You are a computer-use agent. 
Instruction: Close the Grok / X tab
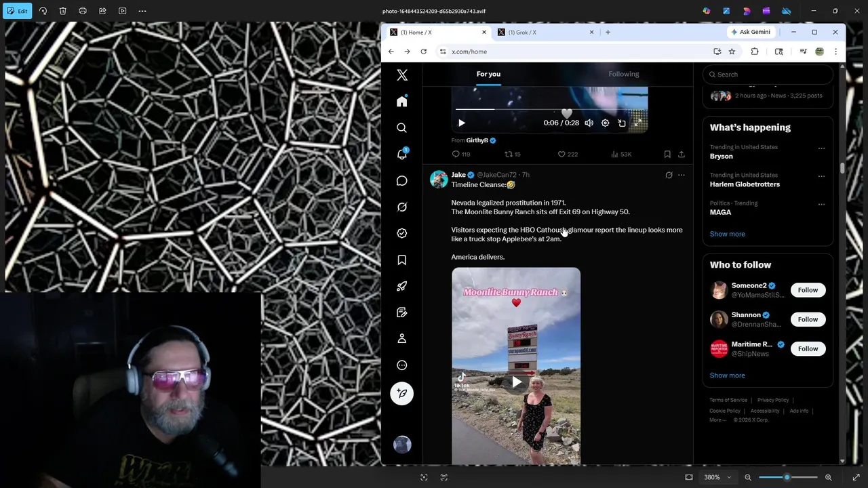pyautogui.click(x=591, y=32)
